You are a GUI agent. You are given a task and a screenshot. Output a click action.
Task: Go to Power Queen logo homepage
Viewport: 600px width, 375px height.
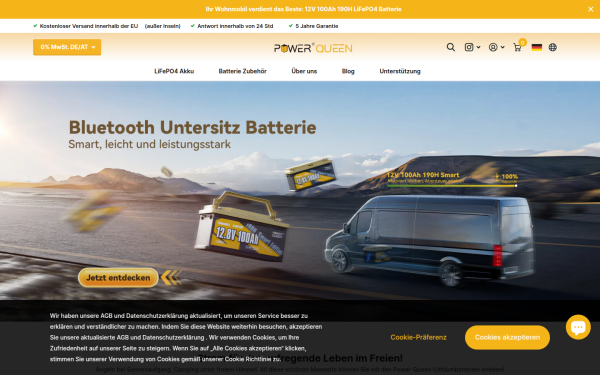tap(313, 48)
